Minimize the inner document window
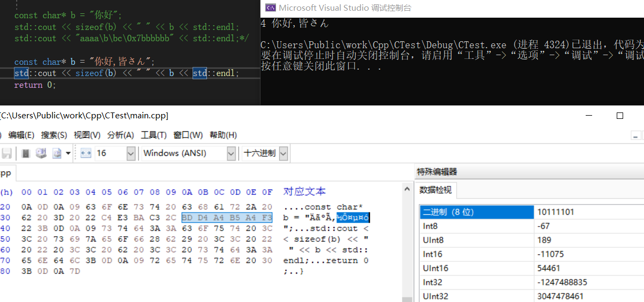 coord(635,135)
